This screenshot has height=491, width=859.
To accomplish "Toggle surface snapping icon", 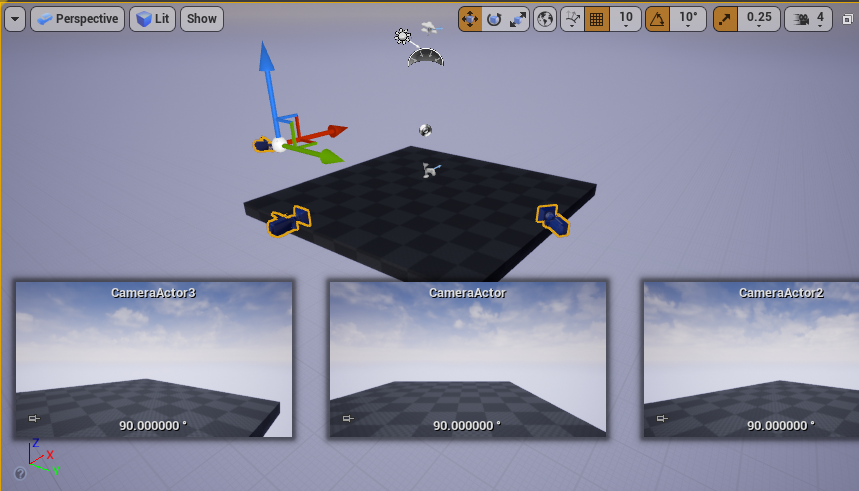I will click(572, 19).
